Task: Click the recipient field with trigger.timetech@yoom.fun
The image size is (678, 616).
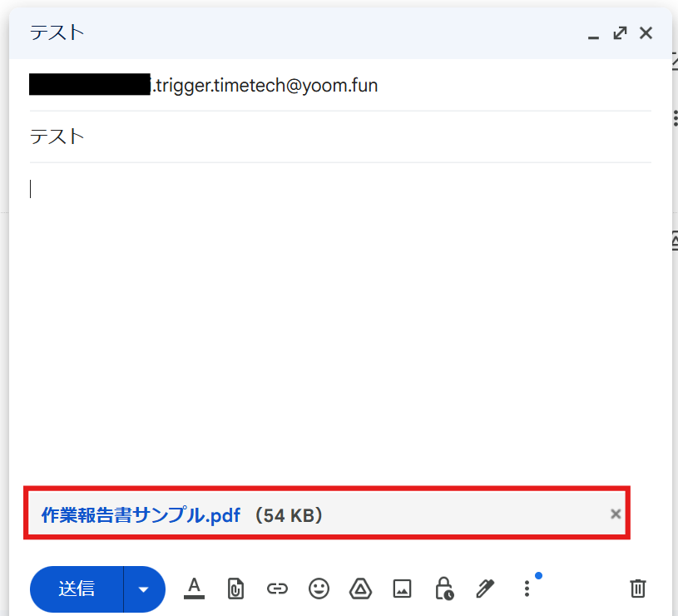Action: tap(340, 85)
